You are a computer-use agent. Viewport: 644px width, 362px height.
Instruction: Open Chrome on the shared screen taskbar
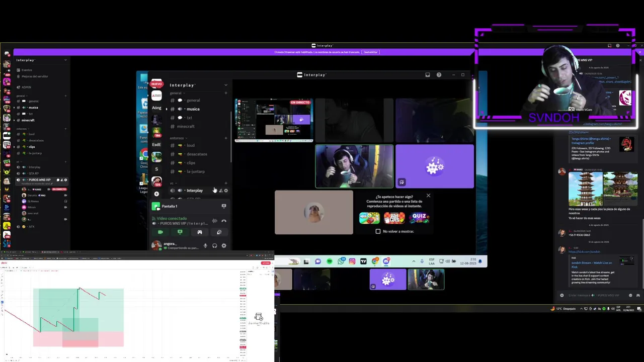pyautogui.click(x=375, y=261)
